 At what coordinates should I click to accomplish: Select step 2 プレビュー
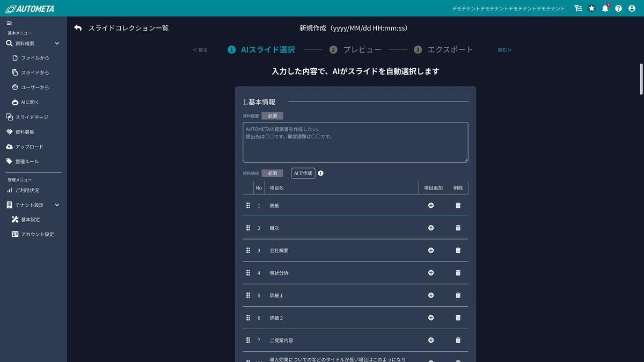355,49
